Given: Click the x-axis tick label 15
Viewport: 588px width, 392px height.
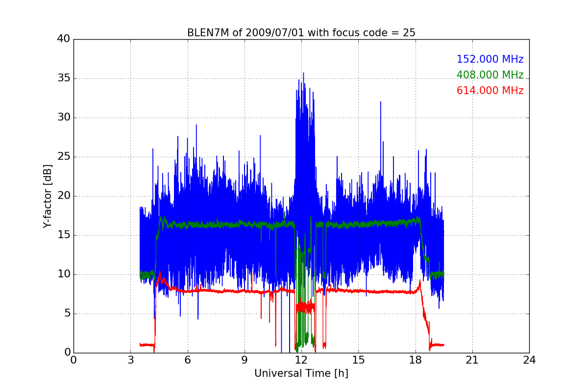Looking at the screenshot, I should (x=358, y=360).
